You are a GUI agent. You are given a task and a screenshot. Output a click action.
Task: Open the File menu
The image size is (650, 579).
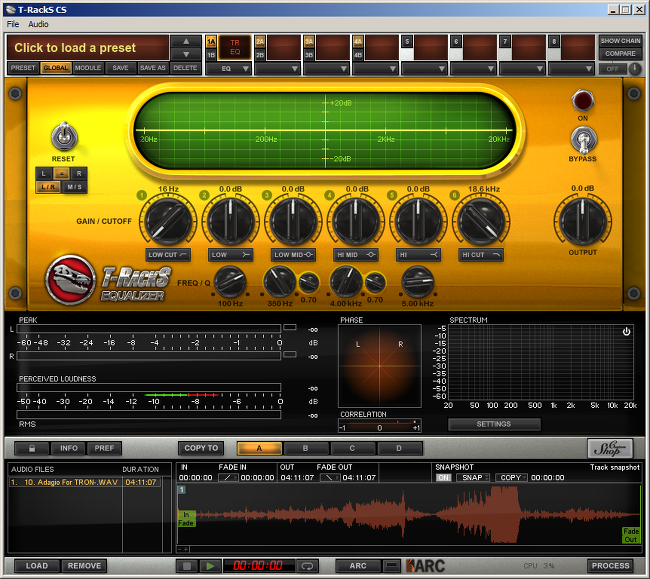(x=12, y=24)
